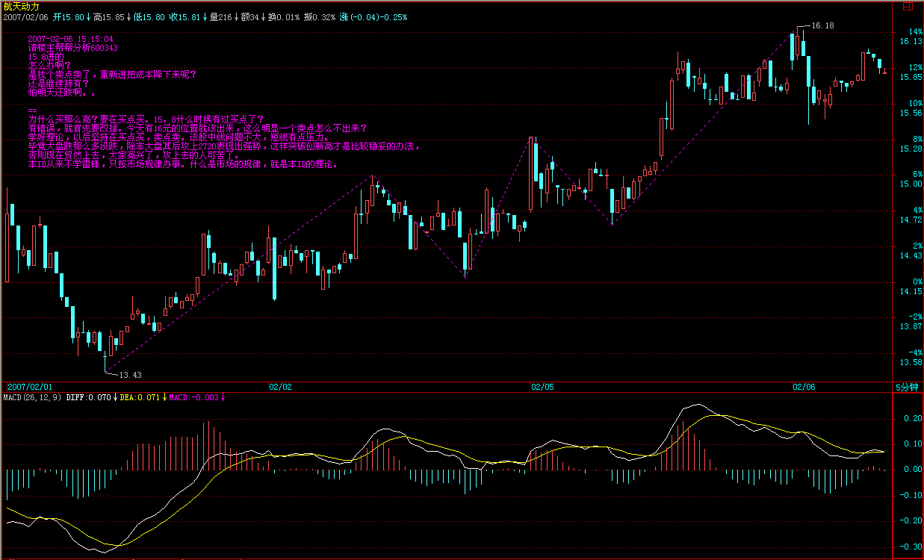Click the 5分钟 period selector
This screenshot has width=924, height=560.
coord(908,387)
